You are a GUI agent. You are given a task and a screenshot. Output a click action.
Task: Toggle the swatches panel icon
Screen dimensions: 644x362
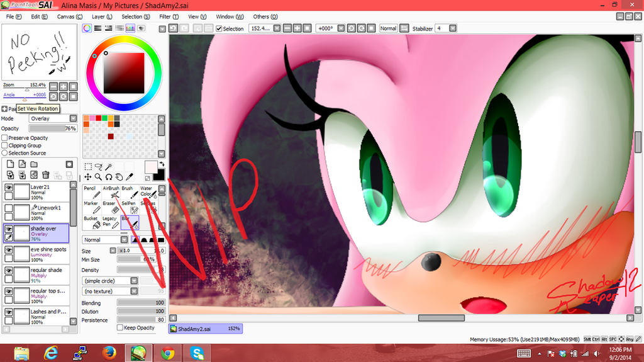[x=130, y=28]
